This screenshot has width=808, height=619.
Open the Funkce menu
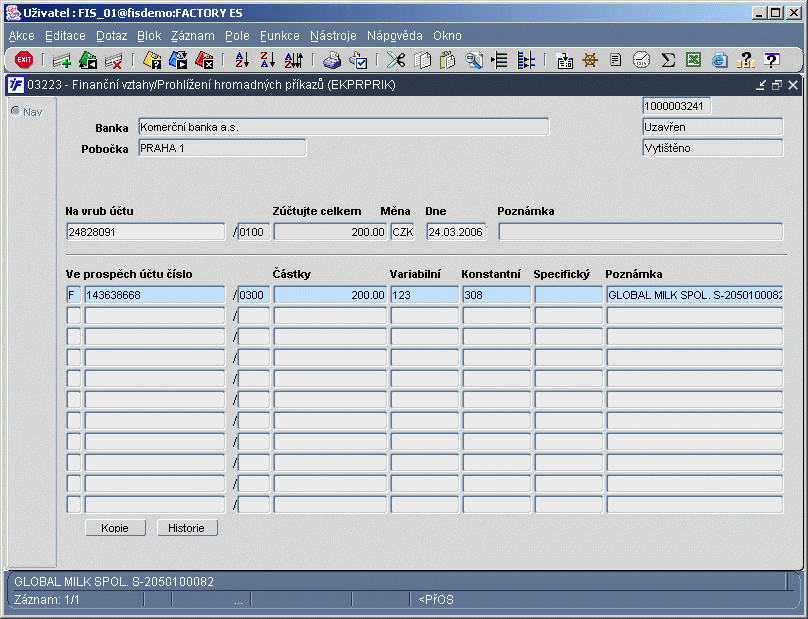pos(280,36)
